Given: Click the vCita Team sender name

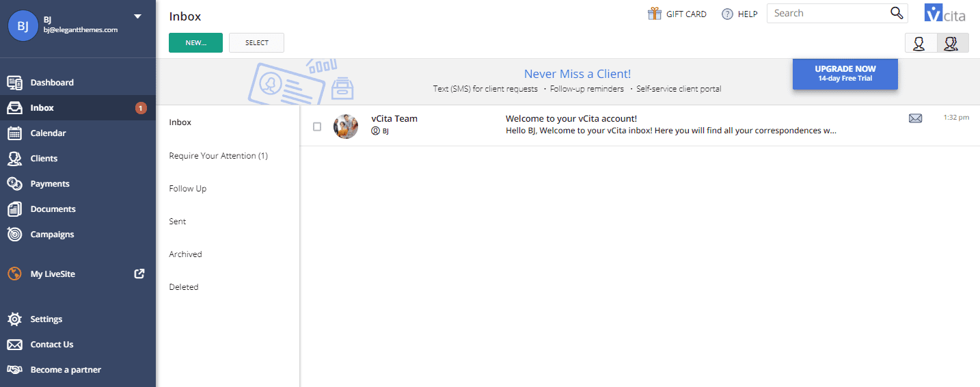Looking at the screenshot, I should coord(394,118).
